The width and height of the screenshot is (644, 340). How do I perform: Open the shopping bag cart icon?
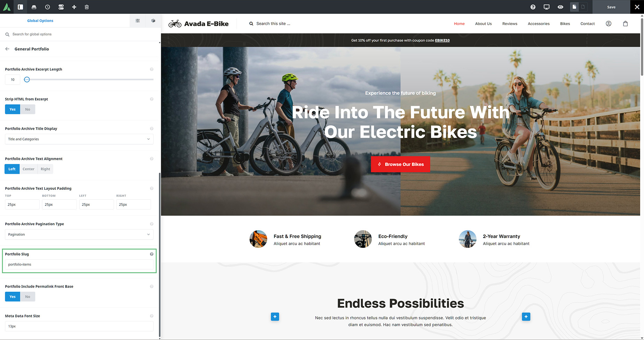pyautogui.click(x=626, y=24)
